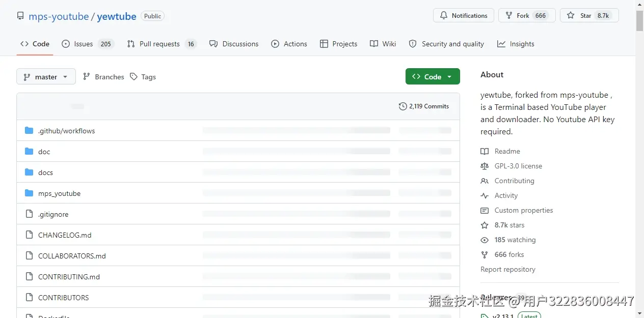Open the Readme link in About
This screenshot has width=644, height=318.
[x=507, y=151]
